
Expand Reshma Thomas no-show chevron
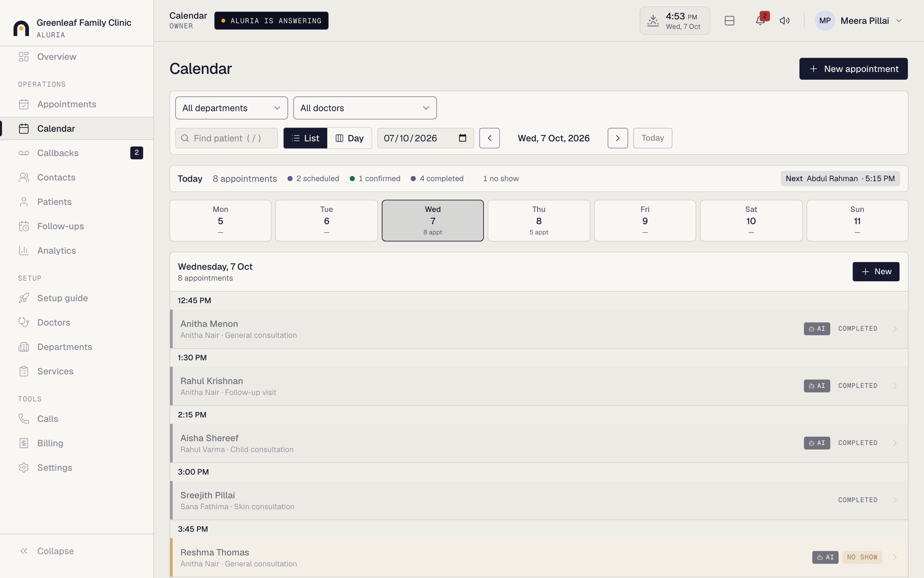click(x=895, y=557)
